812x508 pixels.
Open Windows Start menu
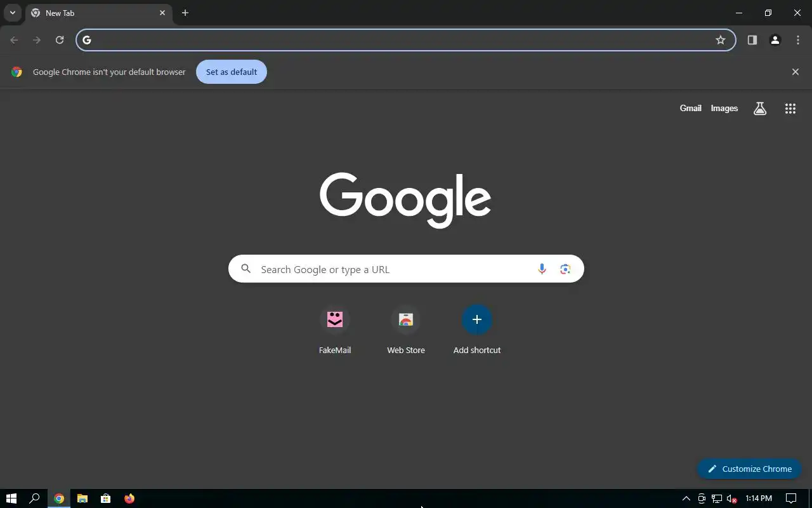tap(11, 498)
